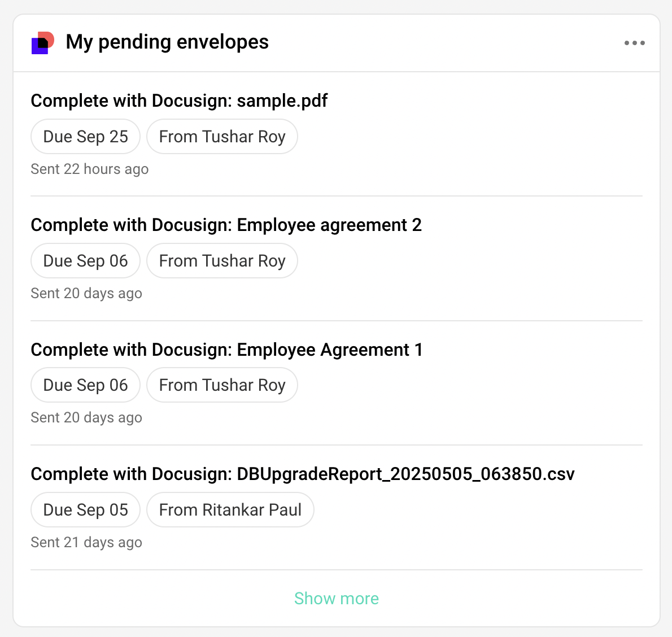Open the sample.pdf envelope
This screenshot has width=672, height=637.
point(179,101)
